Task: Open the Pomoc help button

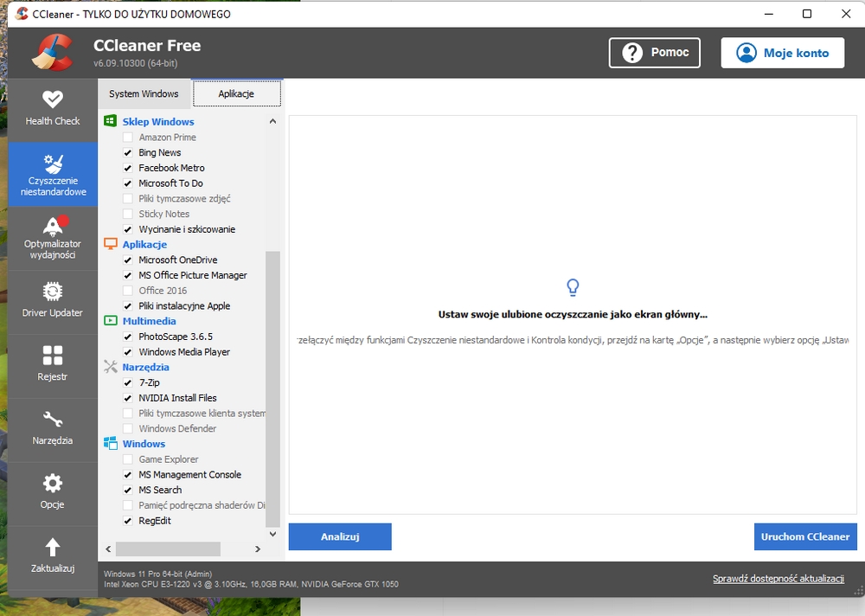Action: [x=654, y=53]
